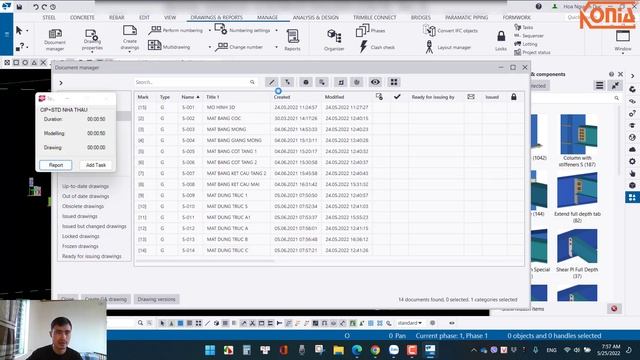
Task: Open the STEEL ribbon tab
Action: [49, 18]
